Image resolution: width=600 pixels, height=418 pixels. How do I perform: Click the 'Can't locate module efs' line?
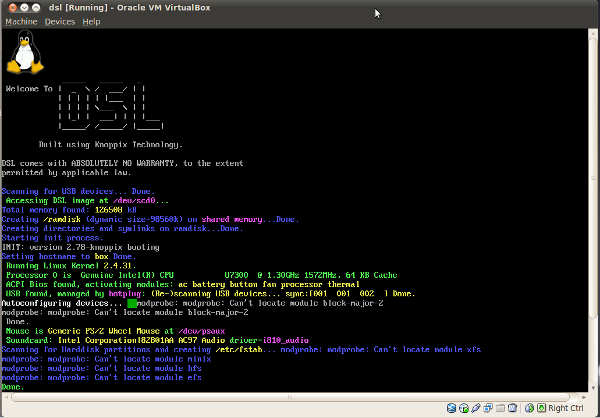pyautogui.click(x=101, y=377)
